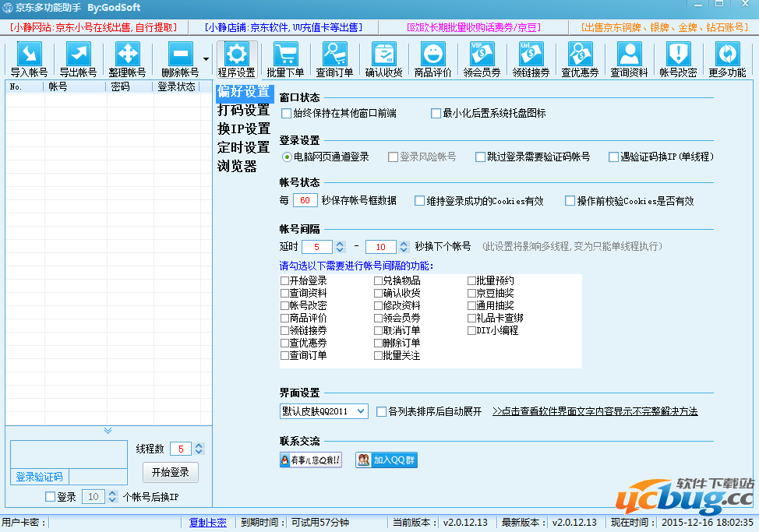Image resolution: width=759 pixels, height=532 pixels.
Task: Open the 默认皮肤QQ2011 skin dropdown
Action: [x=323, y=411]
